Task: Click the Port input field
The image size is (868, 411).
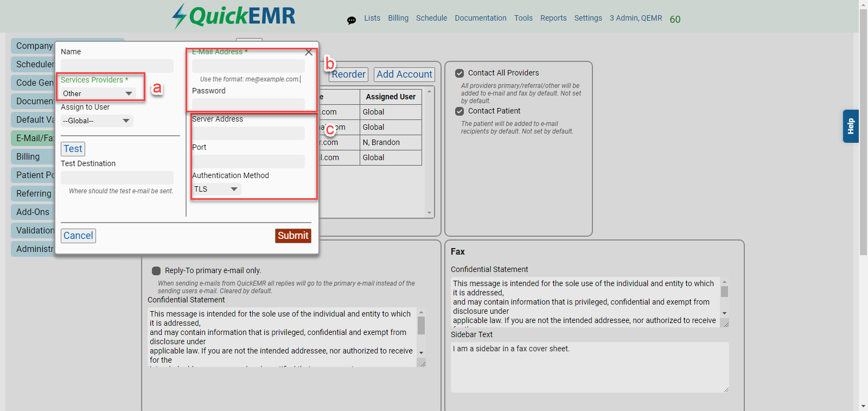Action: coord(248,161)
